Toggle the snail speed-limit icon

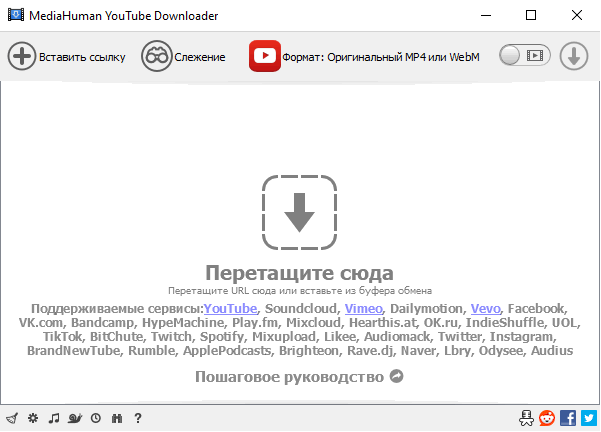pyautogui.click(x=75, y=418)
